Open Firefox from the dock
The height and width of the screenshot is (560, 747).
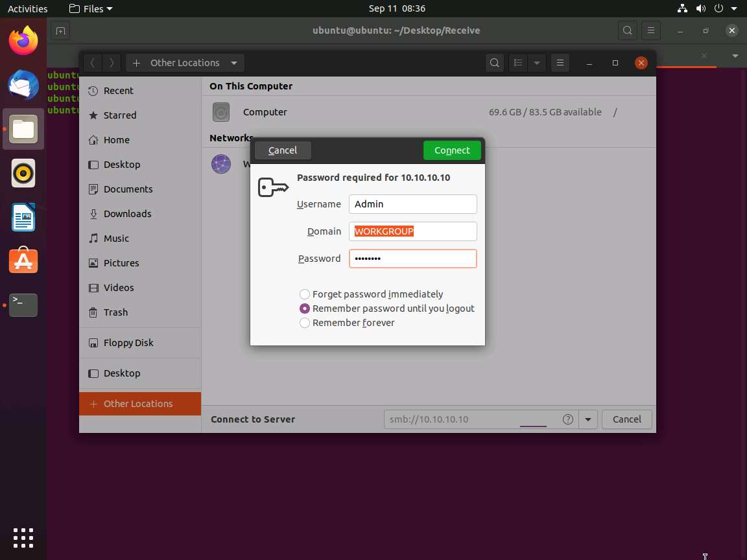click(x=23, y=41)
